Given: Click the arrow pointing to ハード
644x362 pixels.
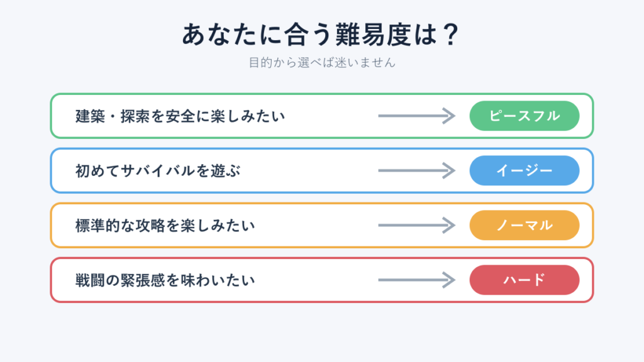Looking at the screenshot, I should (416, 280).
